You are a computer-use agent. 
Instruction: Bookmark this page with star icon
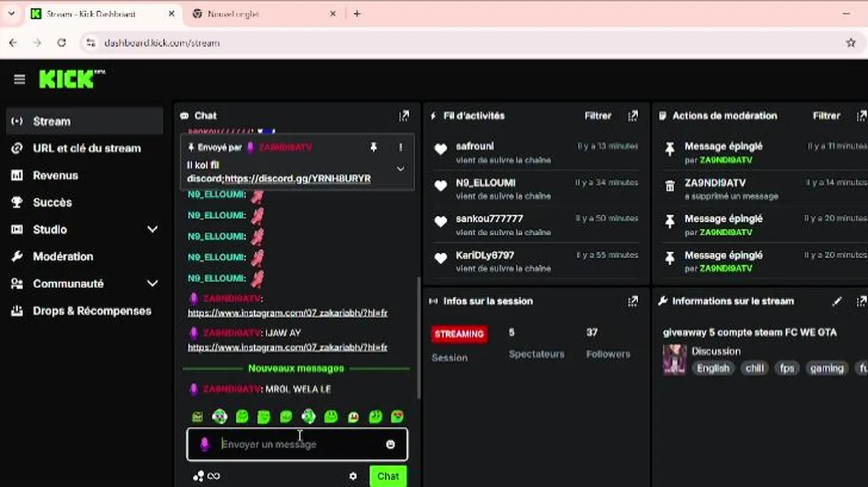coord(850,43)
